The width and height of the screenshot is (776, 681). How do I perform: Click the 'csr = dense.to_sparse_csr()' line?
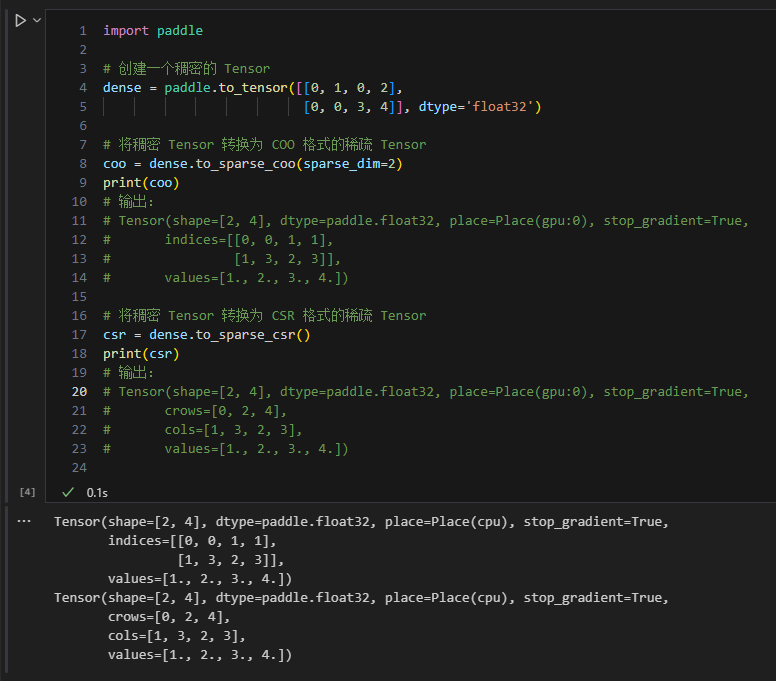[206, 335]
